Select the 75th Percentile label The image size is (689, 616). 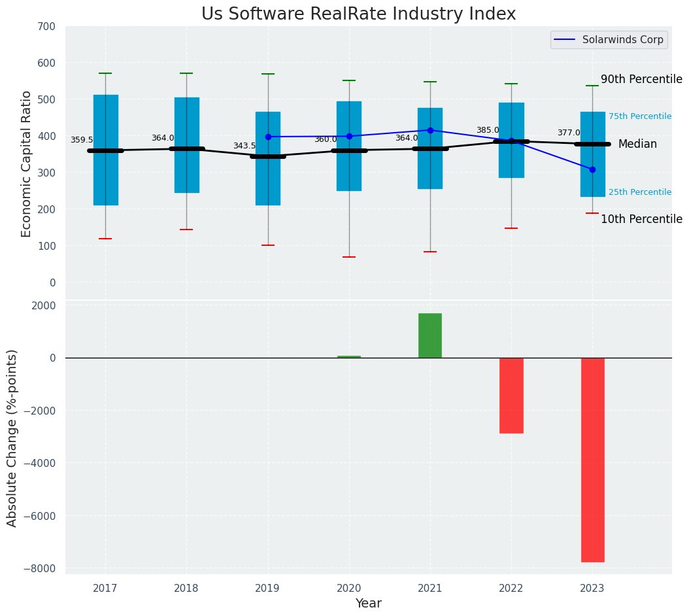[639, 116]
